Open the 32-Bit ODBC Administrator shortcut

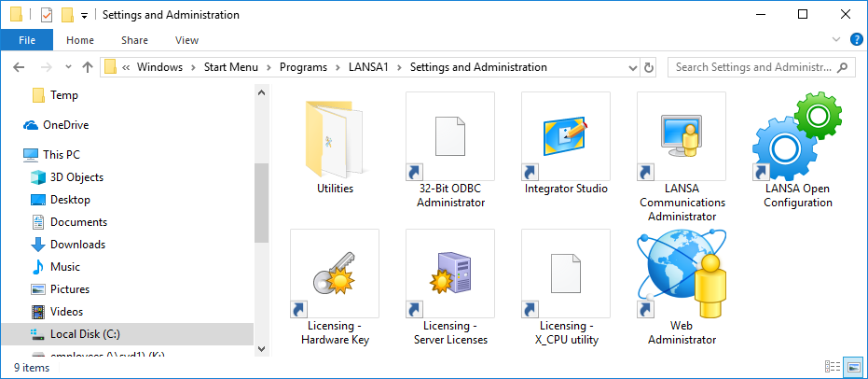pyautogui.click(x=449, y=136)
